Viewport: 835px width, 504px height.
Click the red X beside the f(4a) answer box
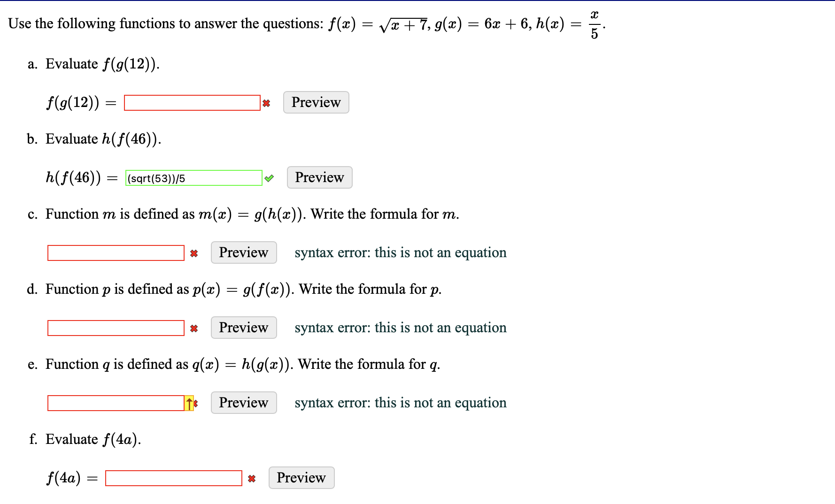coord(252,478)
